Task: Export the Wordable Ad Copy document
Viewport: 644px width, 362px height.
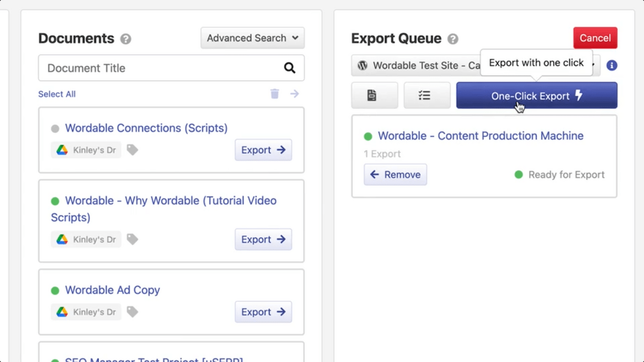Action: pyautogui.click(x=263, y=312)
